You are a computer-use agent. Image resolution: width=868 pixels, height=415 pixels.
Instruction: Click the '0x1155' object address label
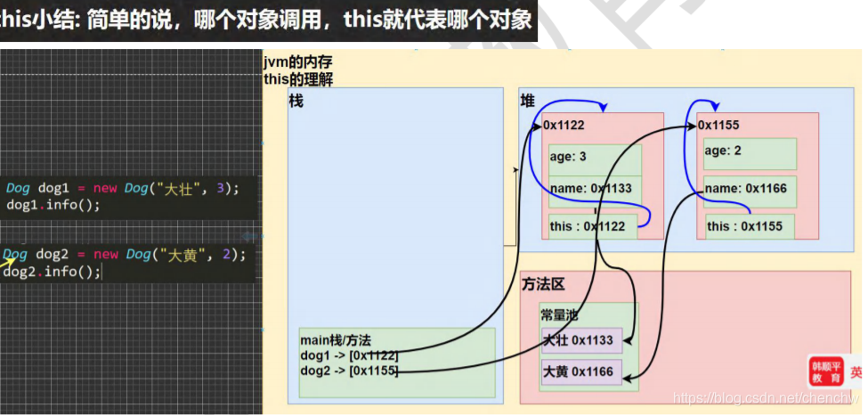[x=718, y=126]
